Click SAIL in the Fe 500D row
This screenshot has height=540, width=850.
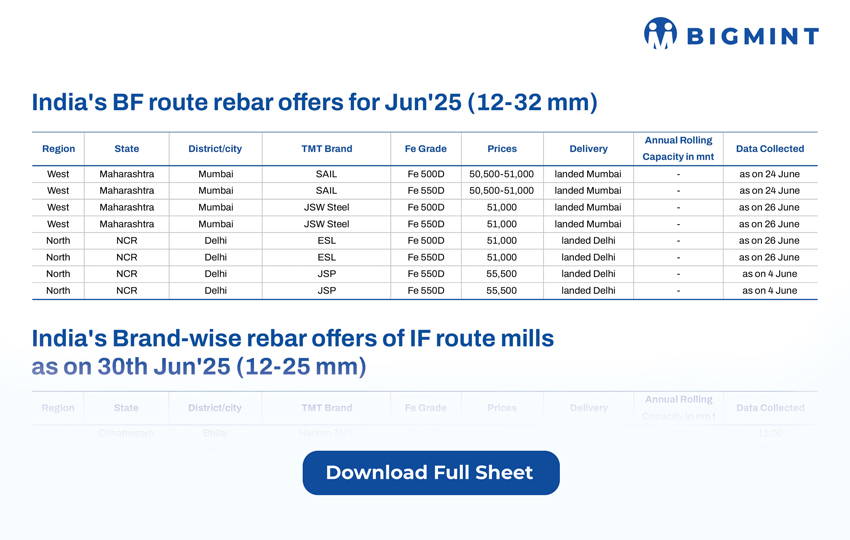326,174
